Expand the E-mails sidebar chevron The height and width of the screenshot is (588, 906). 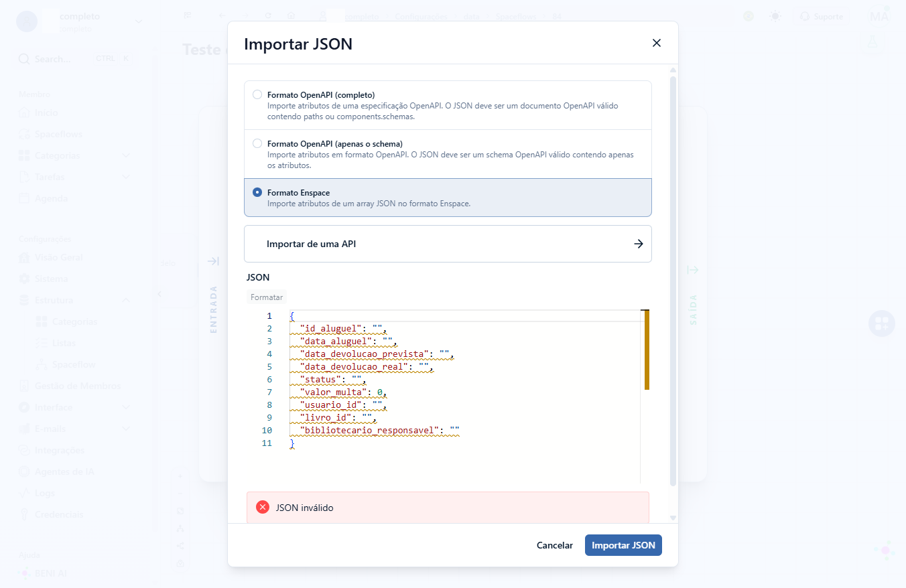point(126,429)
